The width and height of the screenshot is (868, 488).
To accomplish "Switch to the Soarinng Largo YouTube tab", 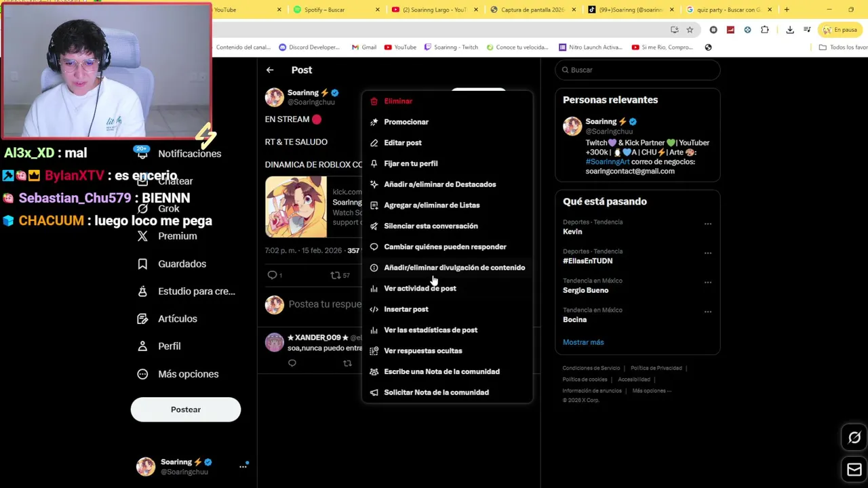I will (x=435, y=9).
